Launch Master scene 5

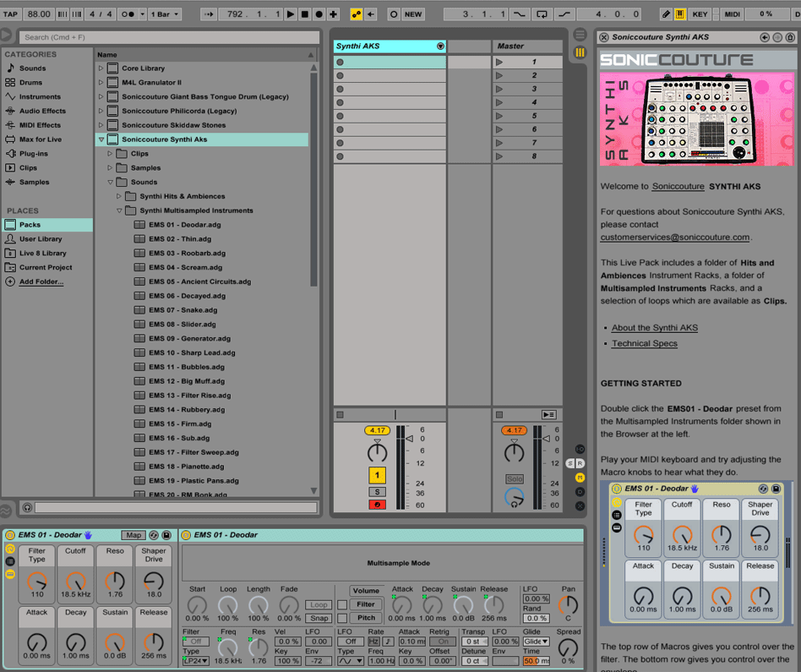(499, 116)
